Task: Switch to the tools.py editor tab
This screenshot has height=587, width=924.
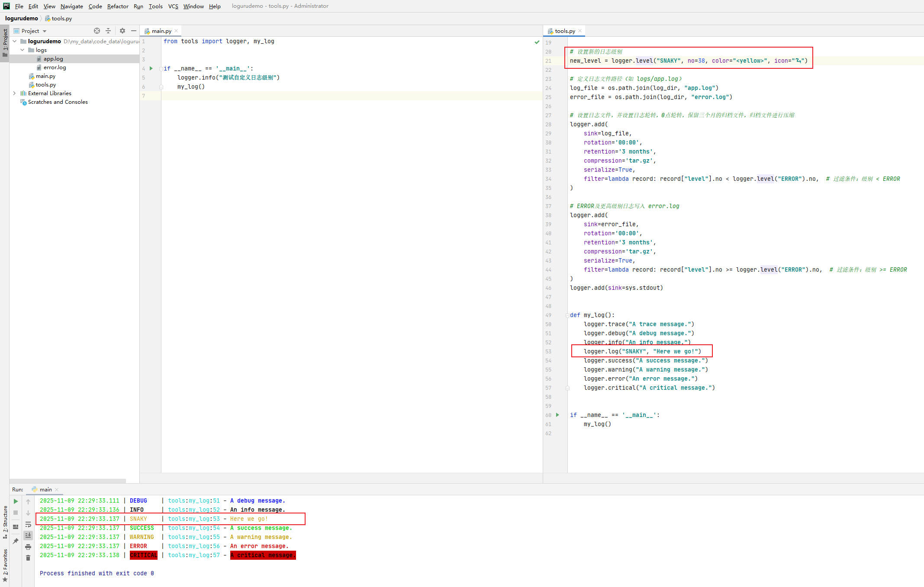Action: 564,31
